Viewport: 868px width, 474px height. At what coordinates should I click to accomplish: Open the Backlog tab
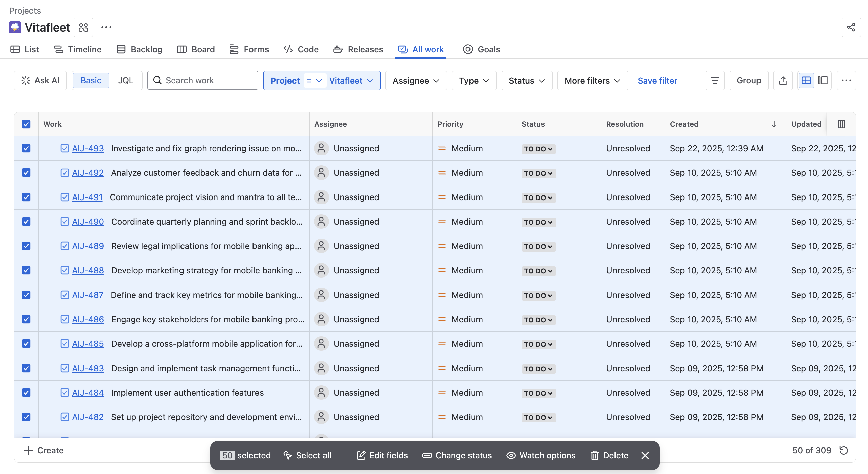[140, 49]
